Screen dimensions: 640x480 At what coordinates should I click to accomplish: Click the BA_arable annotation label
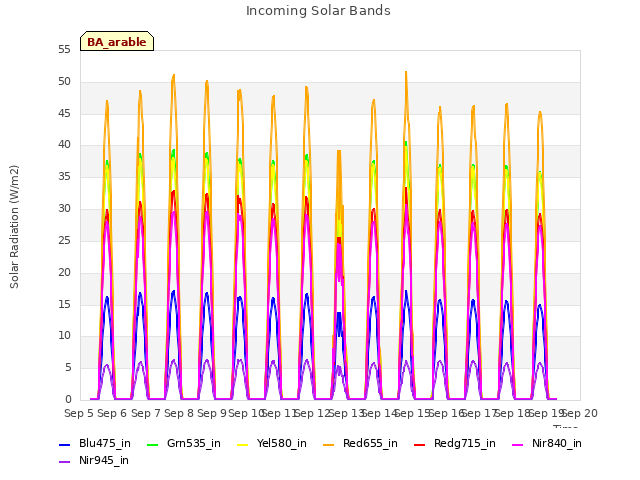coord(117,42)
